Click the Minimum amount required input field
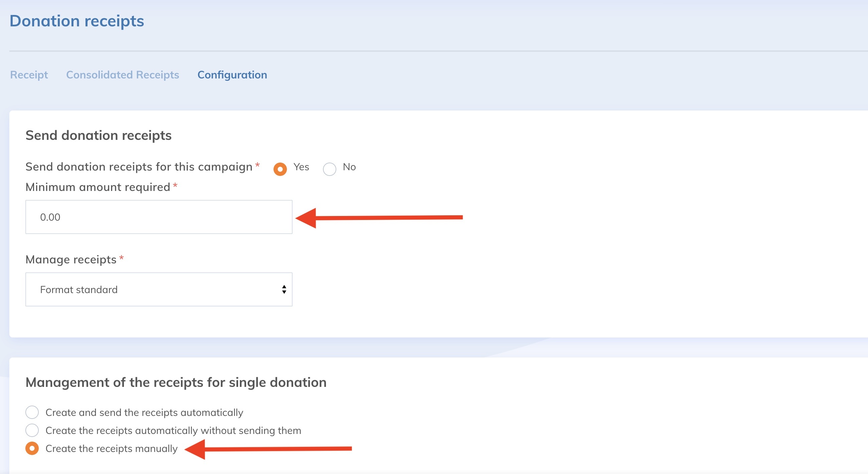This screenshot has width=868, height=474. [x=159, y=217]
